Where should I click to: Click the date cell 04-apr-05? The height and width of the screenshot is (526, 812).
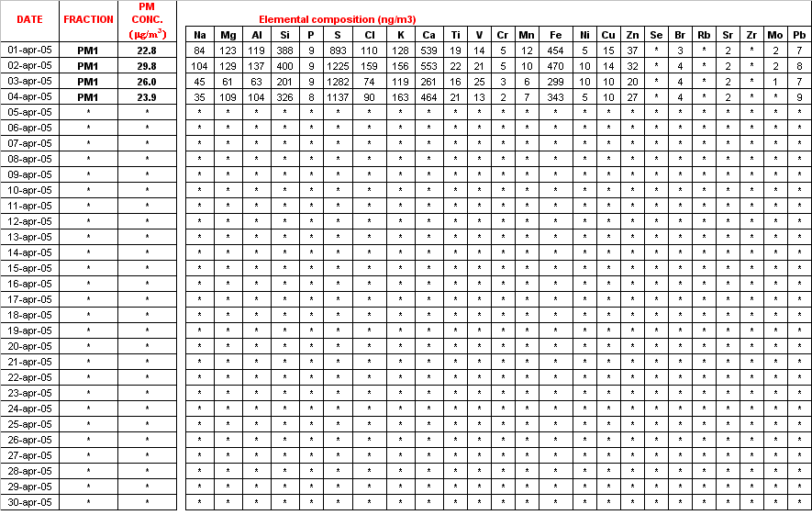point(29,96)
